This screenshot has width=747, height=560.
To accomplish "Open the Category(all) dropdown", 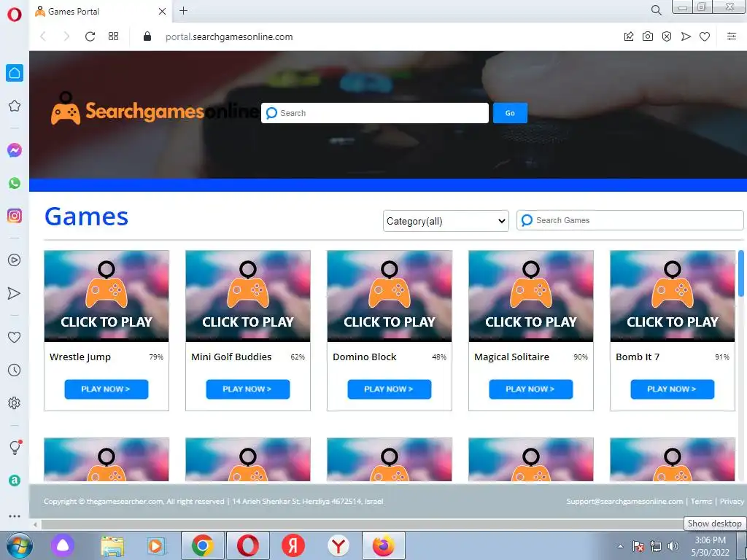I will [446, 221].
